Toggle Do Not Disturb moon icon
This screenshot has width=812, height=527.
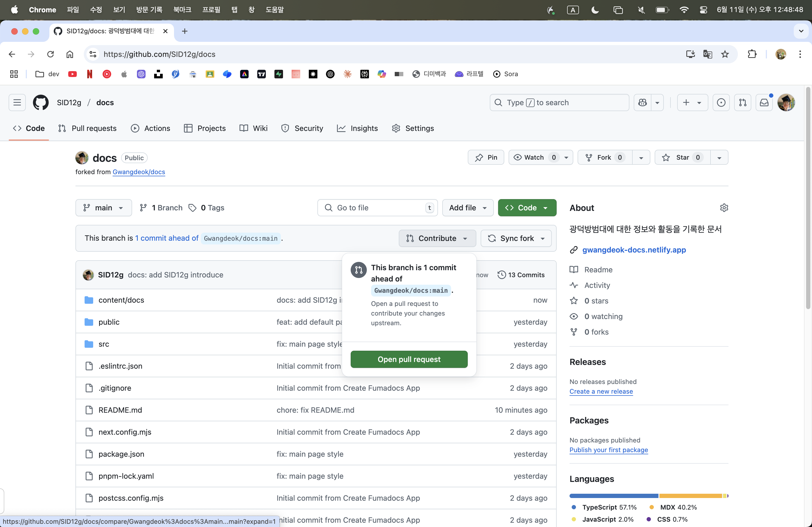595,10
